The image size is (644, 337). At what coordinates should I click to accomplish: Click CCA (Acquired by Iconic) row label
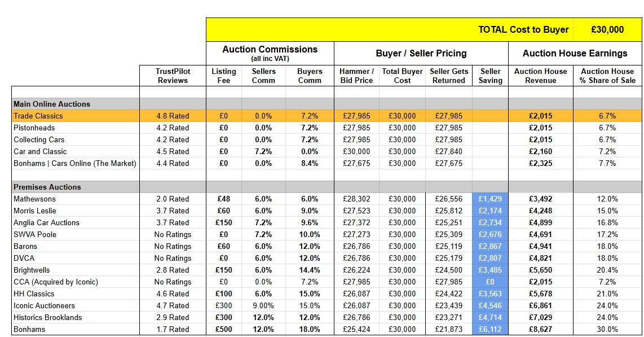[55, 282]
